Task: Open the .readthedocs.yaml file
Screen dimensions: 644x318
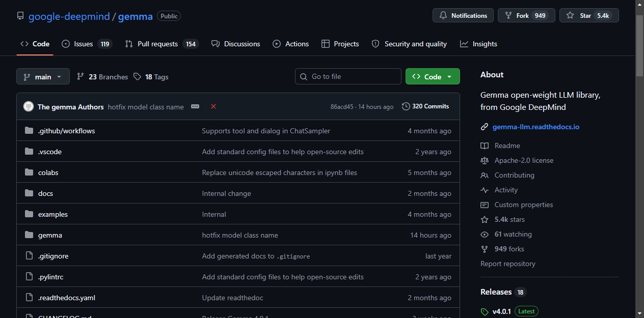Action: [x=67, y=298]
